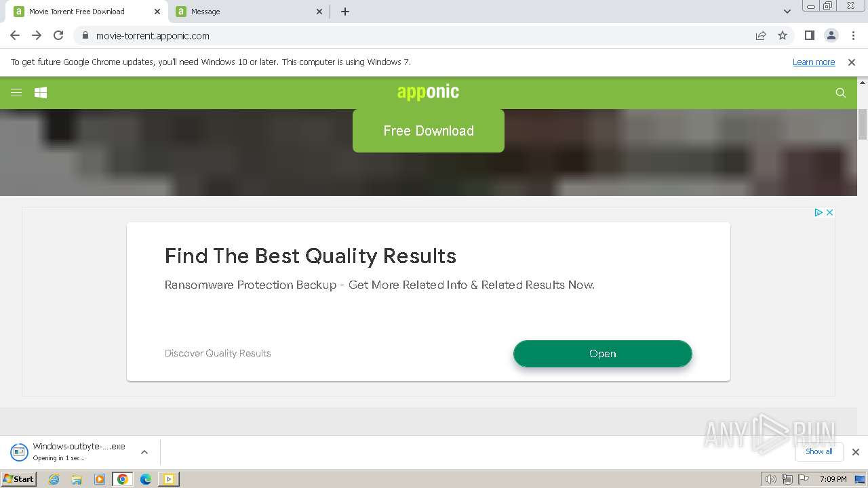Screen dimensions: 868x488
Task: Go forward to the next page
Action: [37, 35]
